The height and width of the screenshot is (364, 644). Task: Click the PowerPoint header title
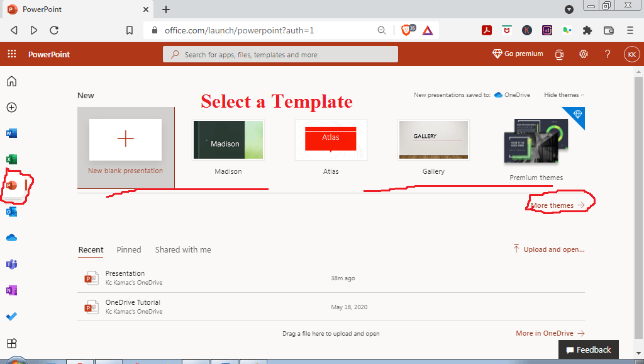(49, 54)
